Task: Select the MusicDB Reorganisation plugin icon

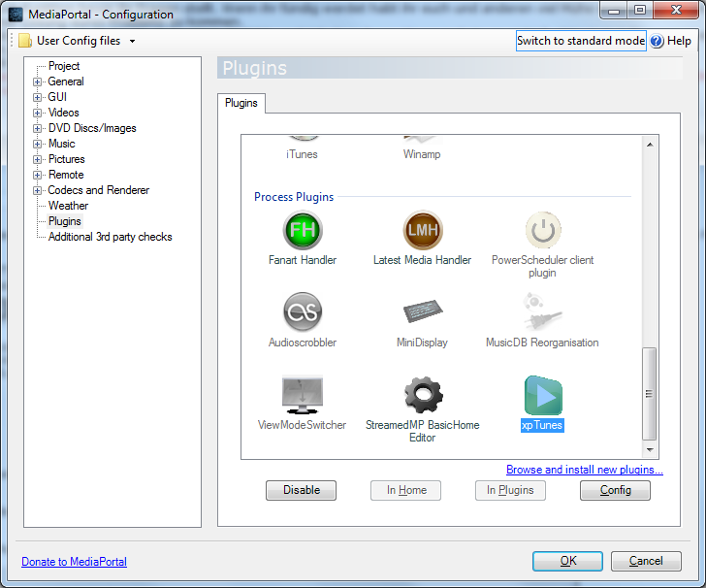Action: (x=542, y=311)
